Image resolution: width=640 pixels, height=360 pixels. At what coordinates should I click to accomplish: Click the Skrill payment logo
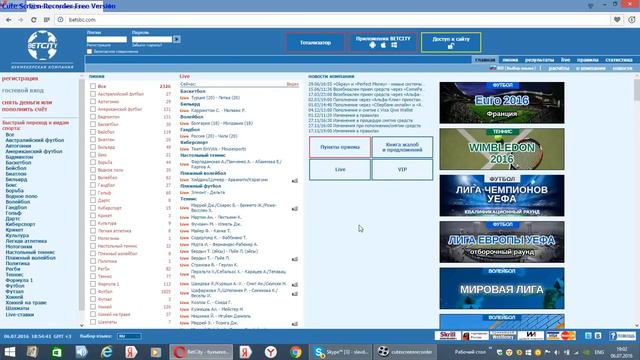coord(447,336)
